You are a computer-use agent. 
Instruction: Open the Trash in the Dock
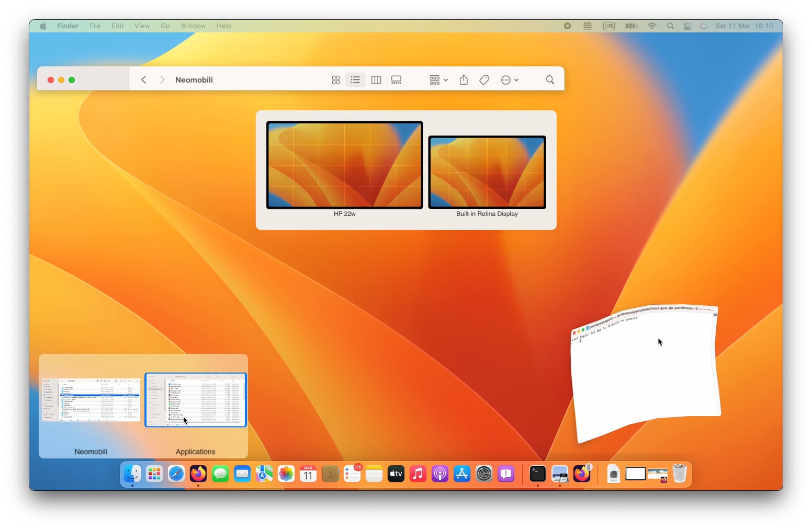pyautogui.click(x=679, y=474)
